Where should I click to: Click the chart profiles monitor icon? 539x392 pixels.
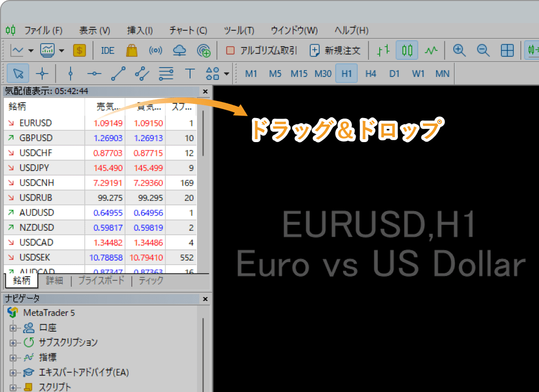pyautogui.click(x=48, y=50)
